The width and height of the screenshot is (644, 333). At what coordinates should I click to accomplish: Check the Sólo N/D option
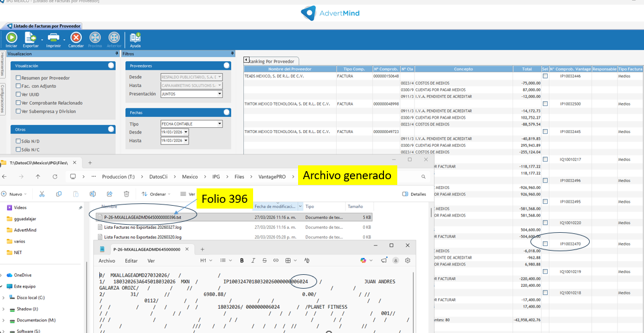[x=18, y=141]
